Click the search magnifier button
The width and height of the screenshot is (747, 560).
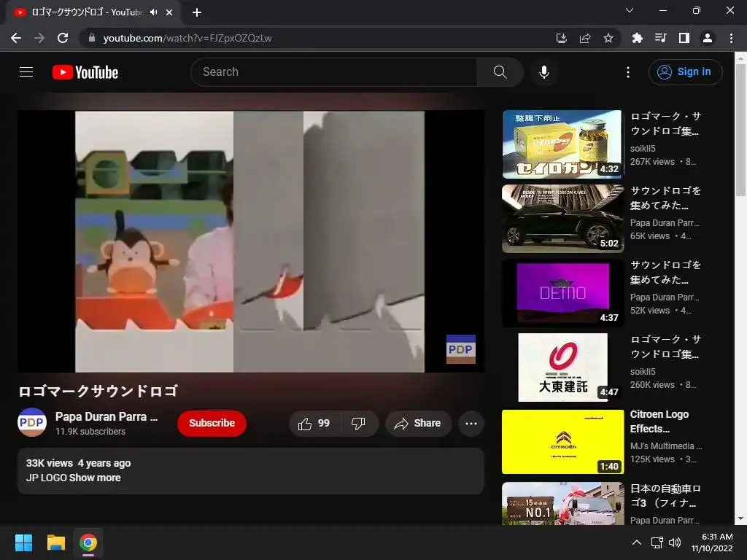(x=500, y=72)
